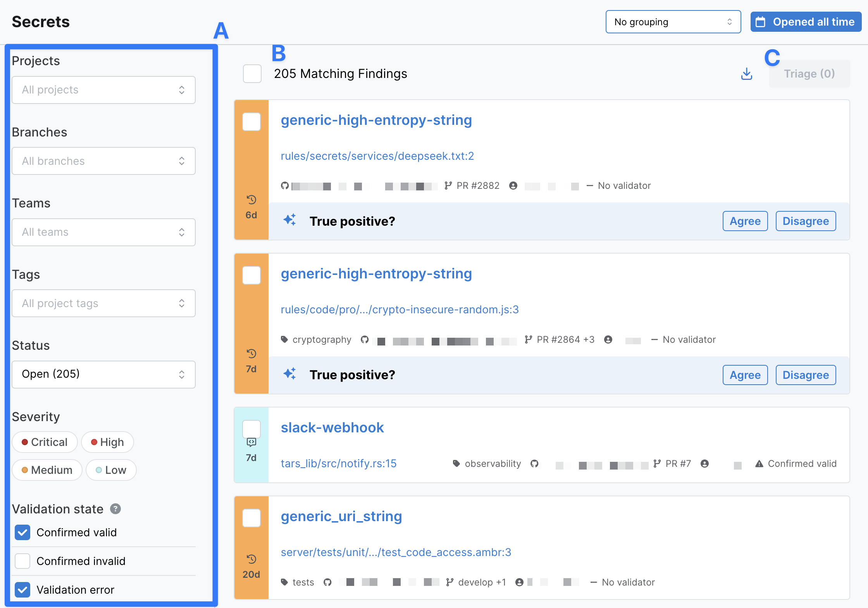Expand the All projects selector
Viewport: 868px width, 608px height.
point(103,90)
